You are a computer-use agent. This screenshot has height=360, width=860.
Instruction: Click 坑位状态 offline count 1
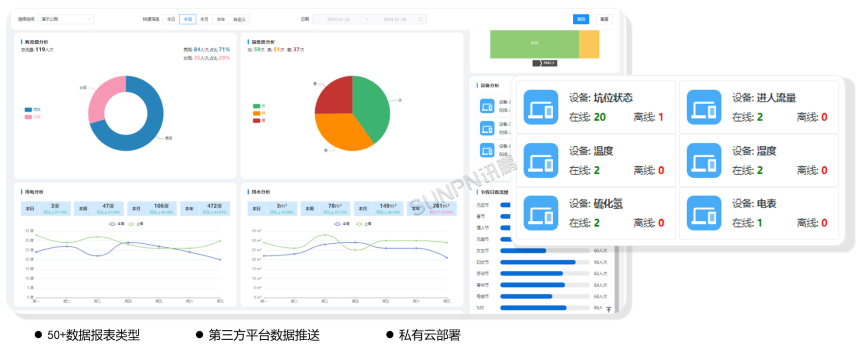pos(661,117)
